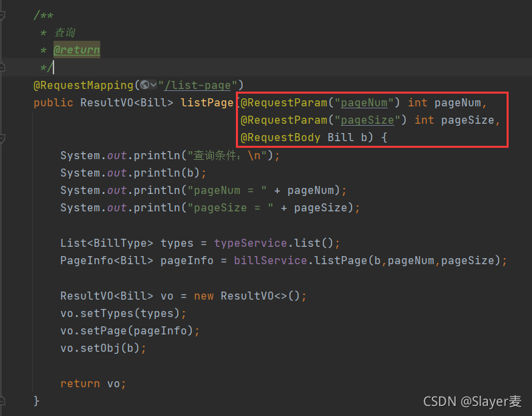
Task: Open the dropdown chevron beside the globe icon
Action: pyautogui.click(x=153, y=84)
